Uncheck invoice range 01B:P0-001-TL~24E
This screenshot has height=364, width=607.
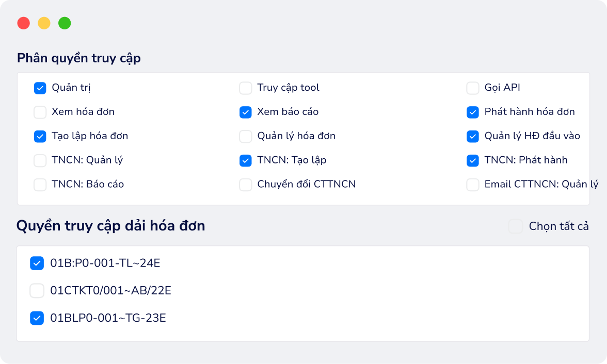[x=37, y=263]
